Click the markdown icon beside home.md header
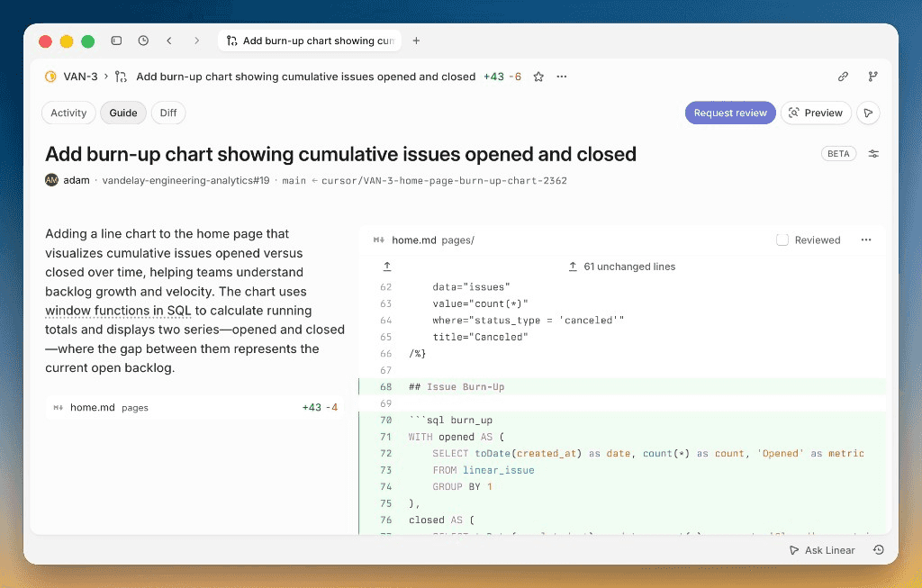This screenshot has width=922, height=588. point(379,240)
